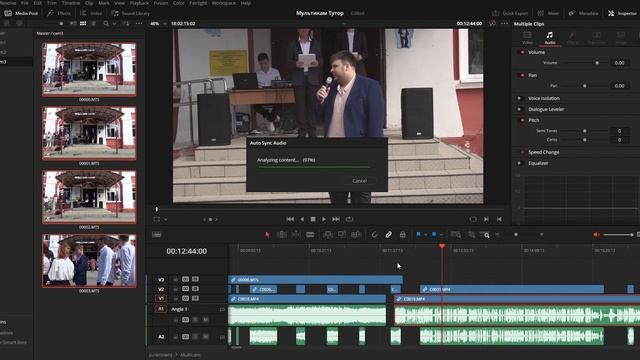Click the Quick Export button

tap(510, 13)
